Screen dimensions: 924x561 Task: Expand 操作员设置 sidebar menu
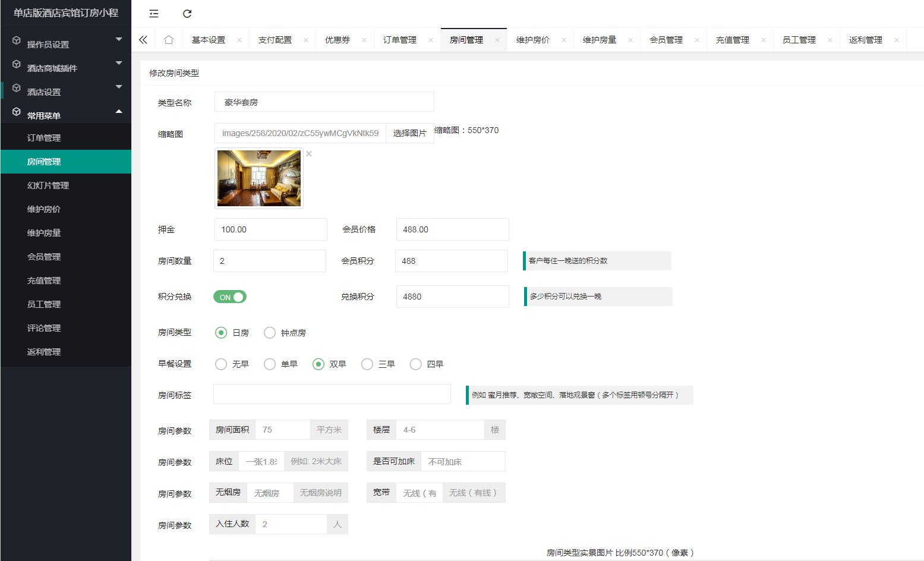coord(65,44)
